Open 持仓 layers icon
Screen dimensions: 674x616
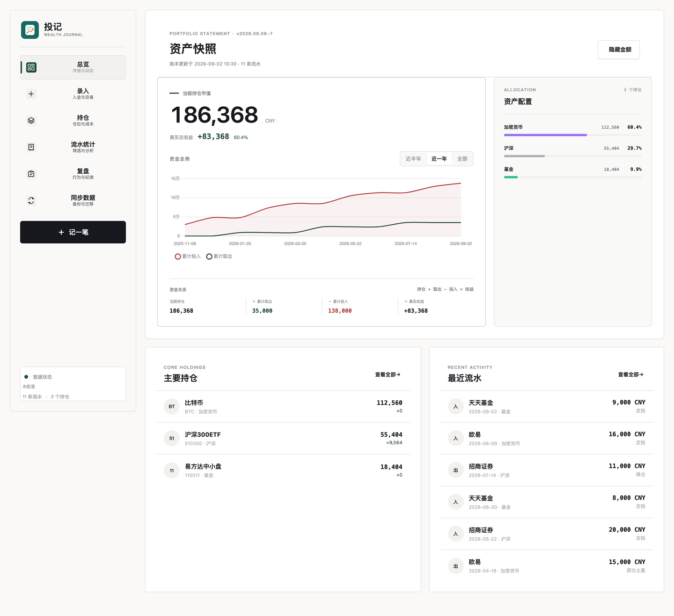[x=31, y=121]
